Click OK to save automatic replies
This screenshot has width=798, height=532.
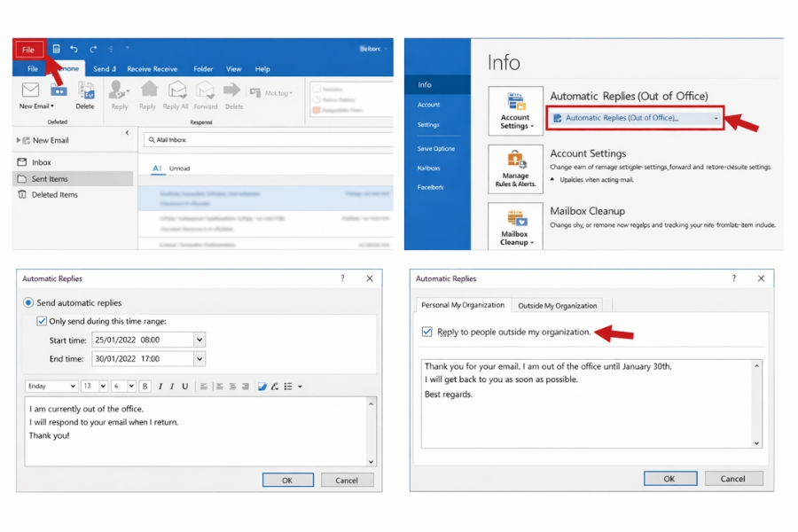287,479
